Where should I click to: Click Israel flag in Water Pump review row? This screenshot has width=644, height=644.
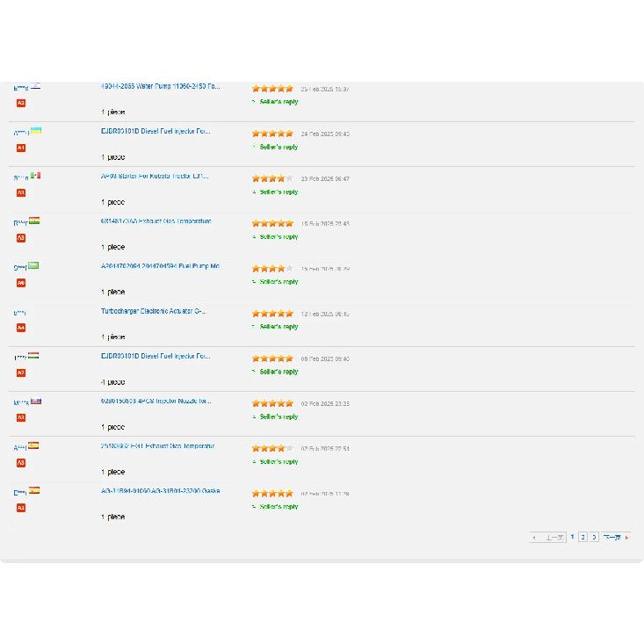point(36,86)
